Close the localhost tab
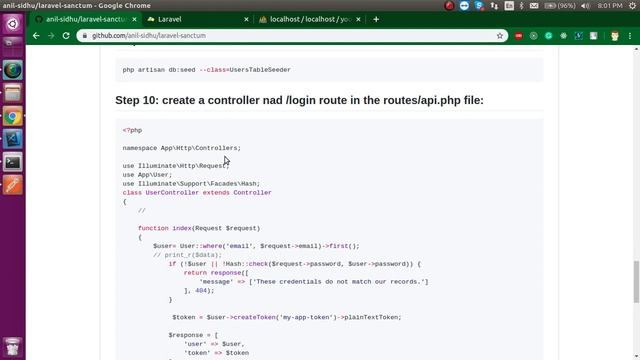640x360 pixels. pos(358,19)
